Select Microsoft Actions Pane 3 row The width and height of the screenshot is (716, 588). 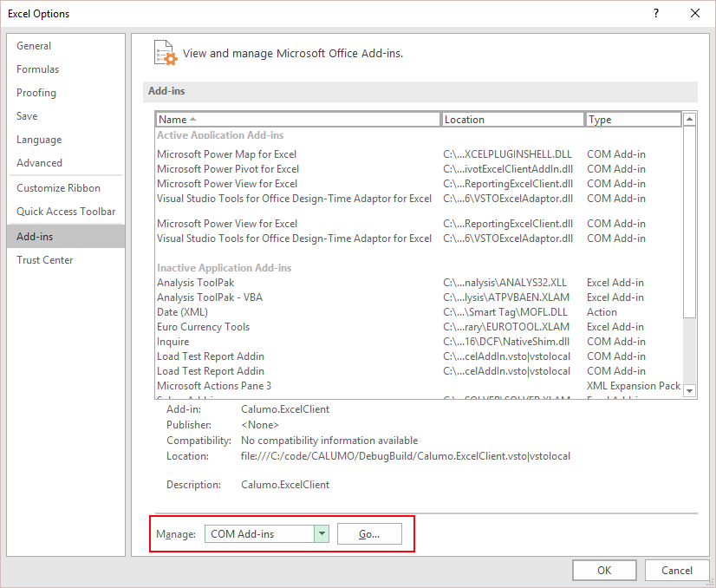point(418,386)
